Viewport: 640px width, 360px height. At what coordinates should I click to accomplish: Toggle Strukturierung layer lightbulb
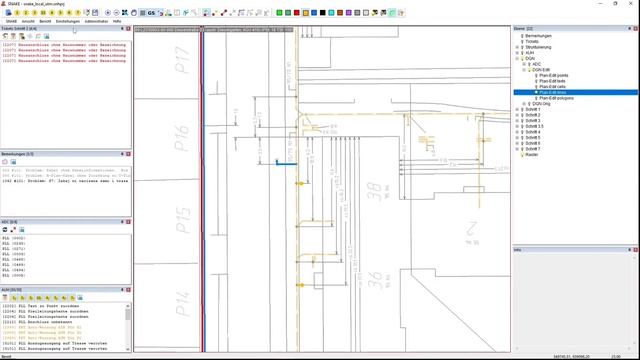click(x=522, y=47)
